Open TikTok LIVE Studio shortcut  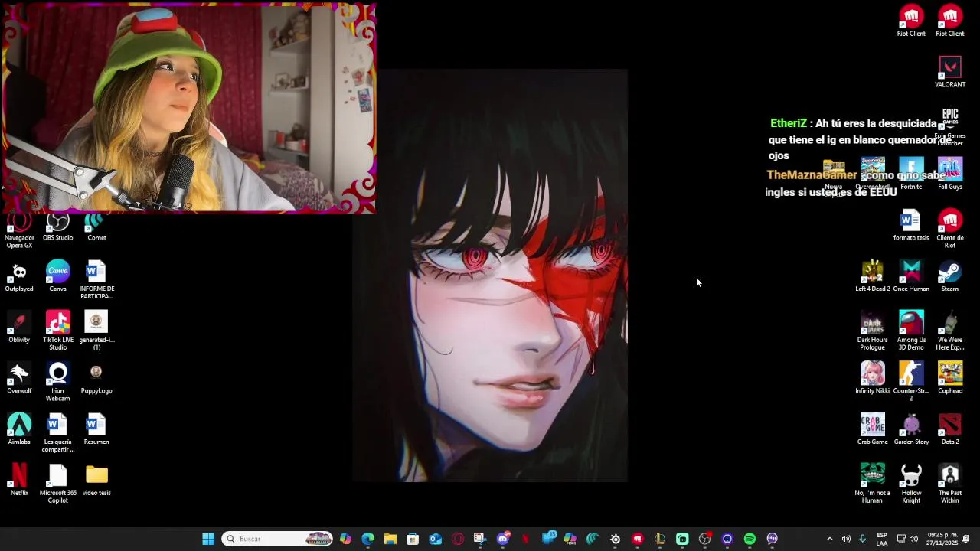pyautogui.click(x=57, y=331)
